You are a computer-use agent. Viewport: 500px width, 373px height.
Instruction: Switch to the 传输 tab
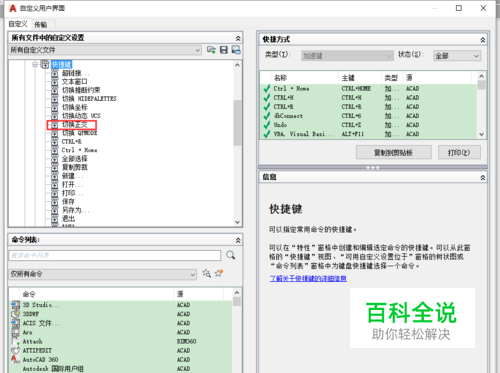click(x=41, y=25)
